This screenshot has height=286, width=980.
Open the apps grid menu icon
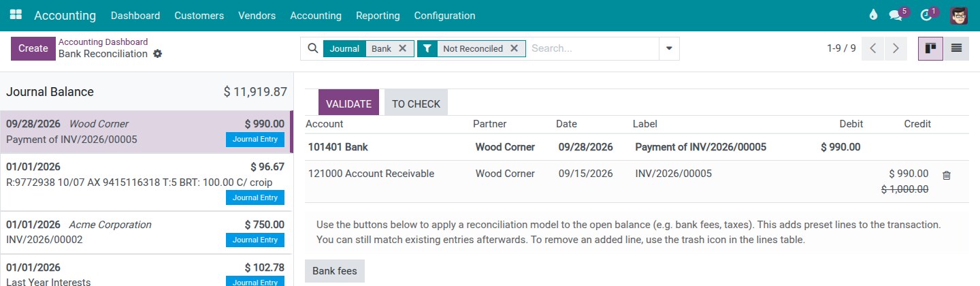tap(16, 15)
